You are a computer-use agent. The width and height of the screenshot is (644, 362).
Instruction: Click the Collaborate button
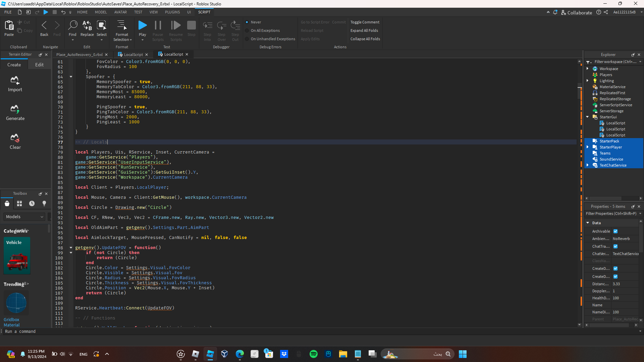577,13
